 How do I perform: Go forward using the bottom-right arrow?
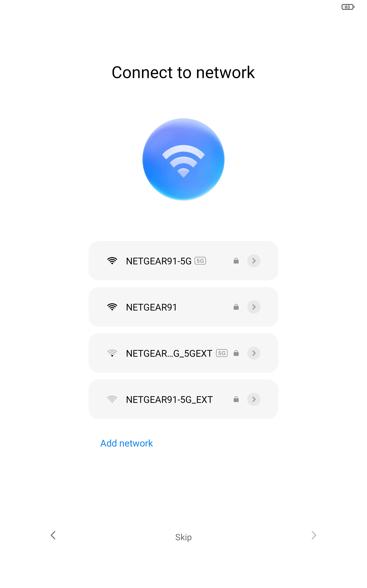(314, 535)
